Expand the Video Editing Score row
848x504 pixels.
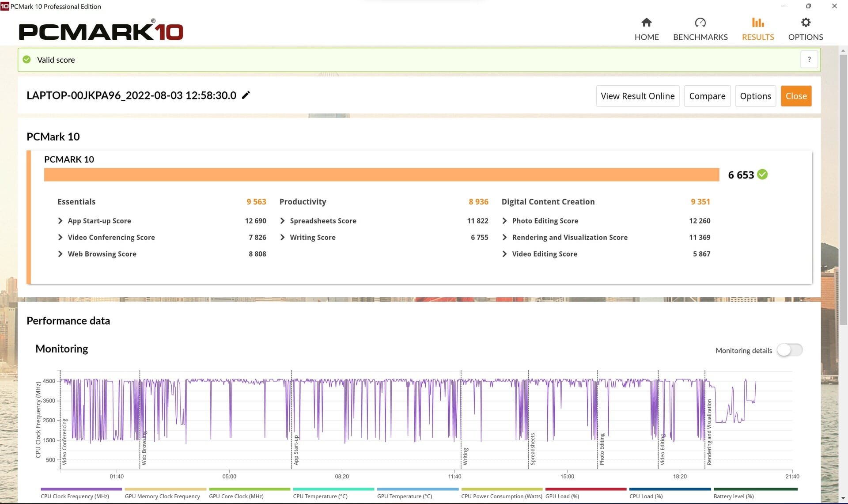coord(606,254)
